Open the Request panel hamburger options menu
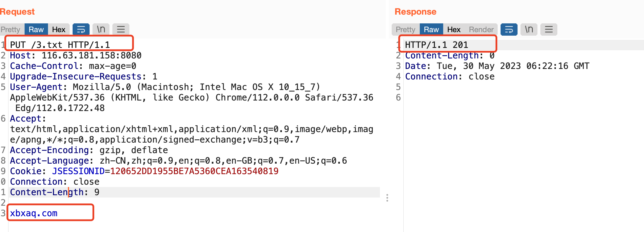644x232 pixels. pos(121,30)
